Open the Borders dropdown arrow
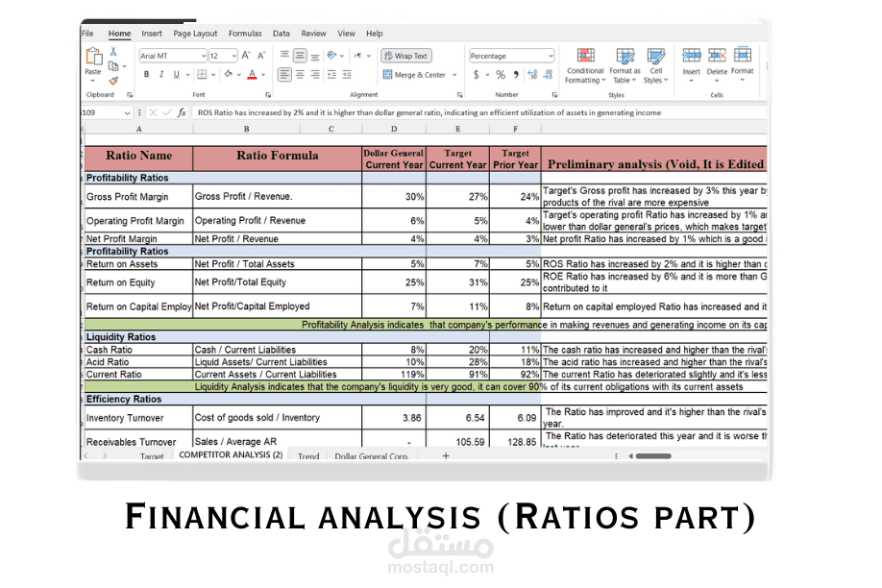This screenshot has height=588, width=882. pos(213,74)
